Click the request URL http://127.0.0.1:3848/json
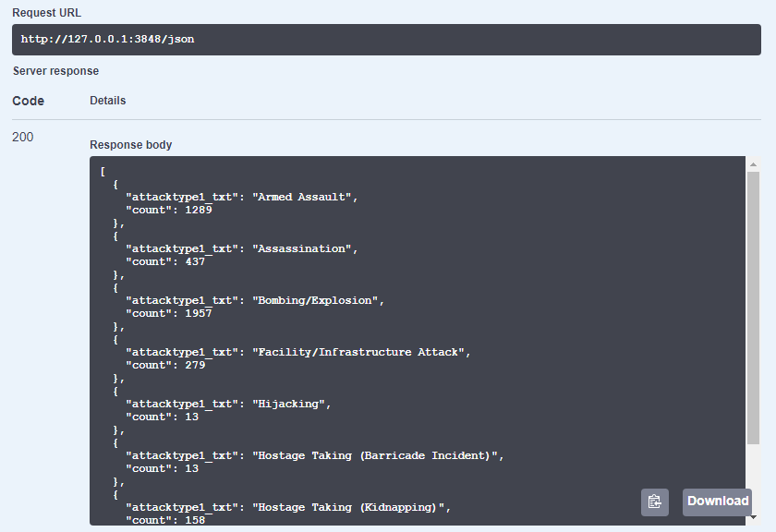Viewport: 776px width, 532px height. pyautogui.click(x=107, y=39)
